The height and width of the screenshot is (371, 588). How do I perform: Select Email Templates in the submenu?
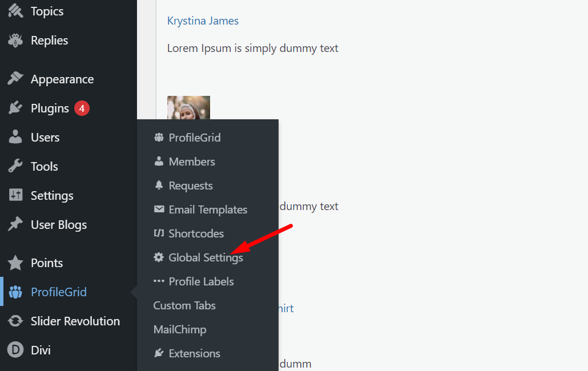pyautogui.click(x=208, y=209)
